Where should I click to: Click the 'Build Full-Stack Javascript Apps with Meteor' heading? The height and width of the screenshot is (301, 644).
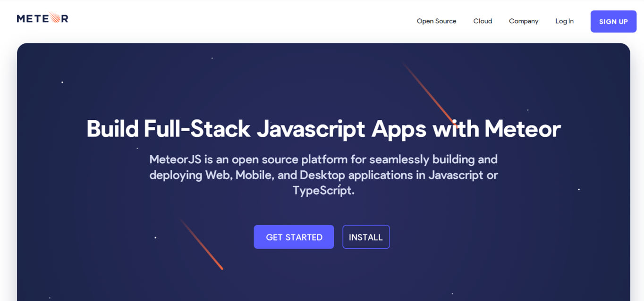pyautogui.click(x=323, y=128)
